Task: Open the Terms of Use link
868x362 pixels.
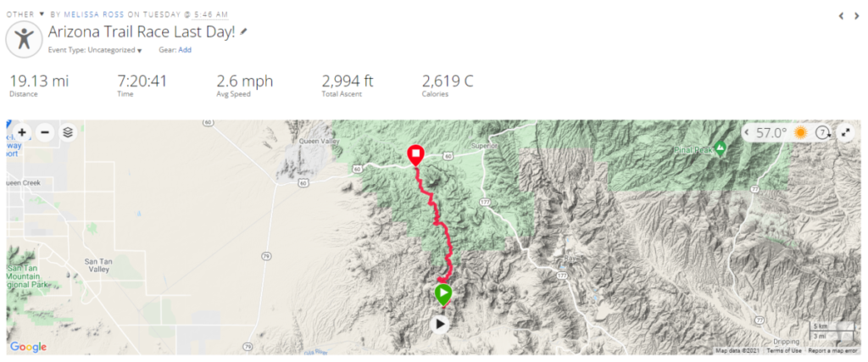Action: tap(784, 350)
